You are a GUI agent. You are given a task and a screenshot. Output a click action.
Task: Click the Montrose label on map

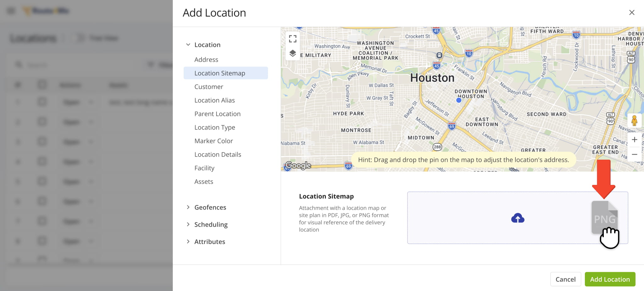click(x=356, y=130)
